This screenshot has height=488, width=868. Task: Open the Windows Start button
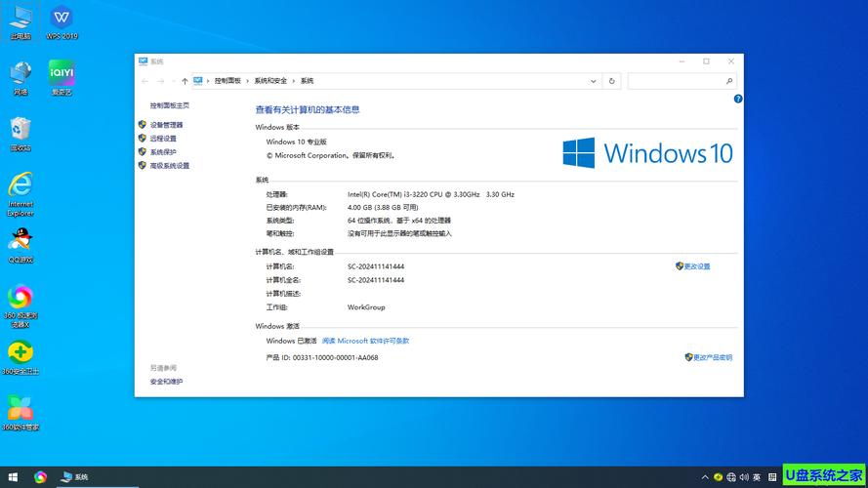[x=11, y=477]
